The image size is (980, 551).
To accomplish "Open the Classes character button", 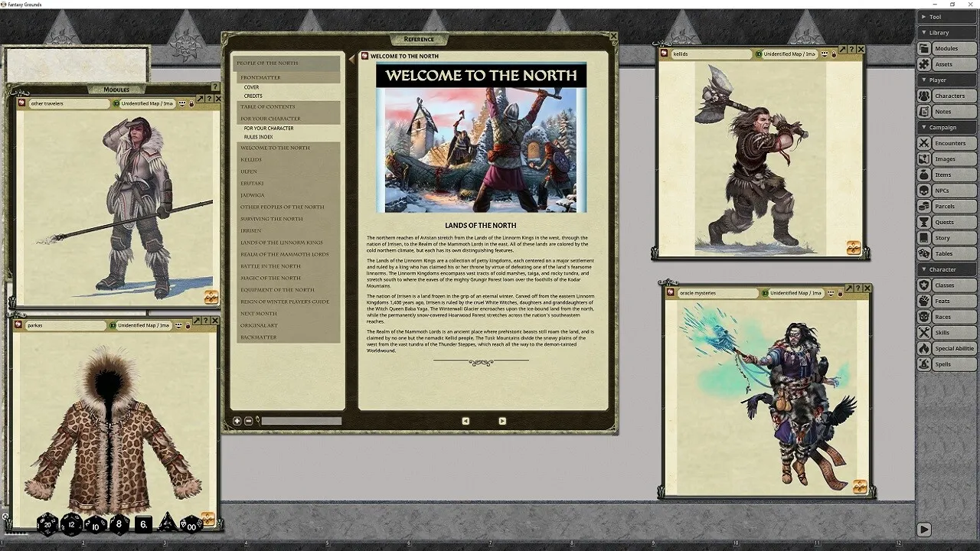I will pyautogui.click(x=947, y=285).
